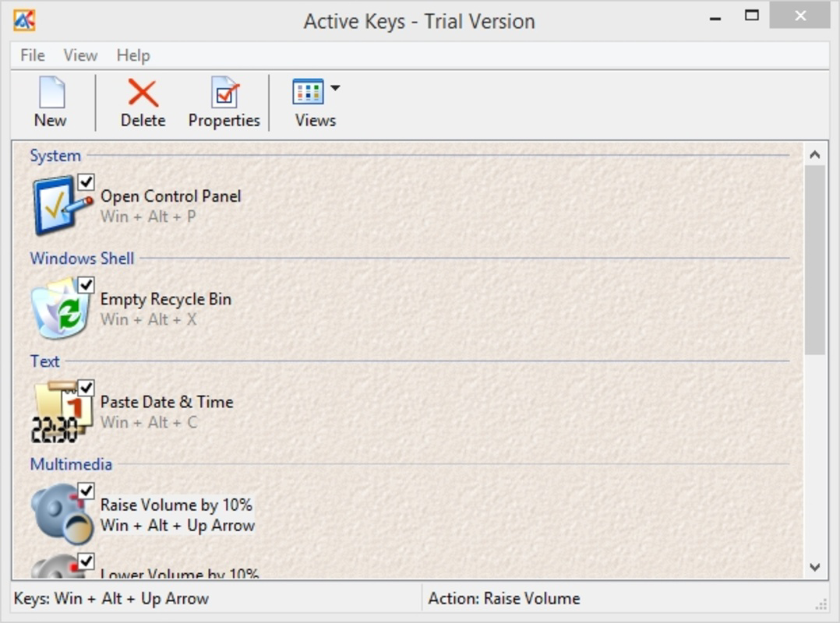Click the Views grid icon
Viewport: 840px width, 623px height.
pyautogui.click(x=308, y=92)
